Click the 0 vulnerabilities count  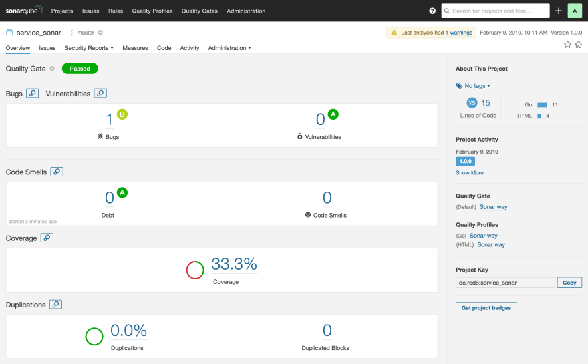(320, 119)
